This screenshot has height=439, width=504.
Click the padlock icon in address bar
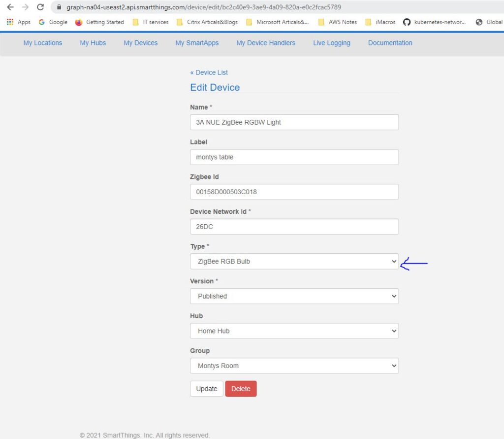pyautogui.click(x=59, y=7)
